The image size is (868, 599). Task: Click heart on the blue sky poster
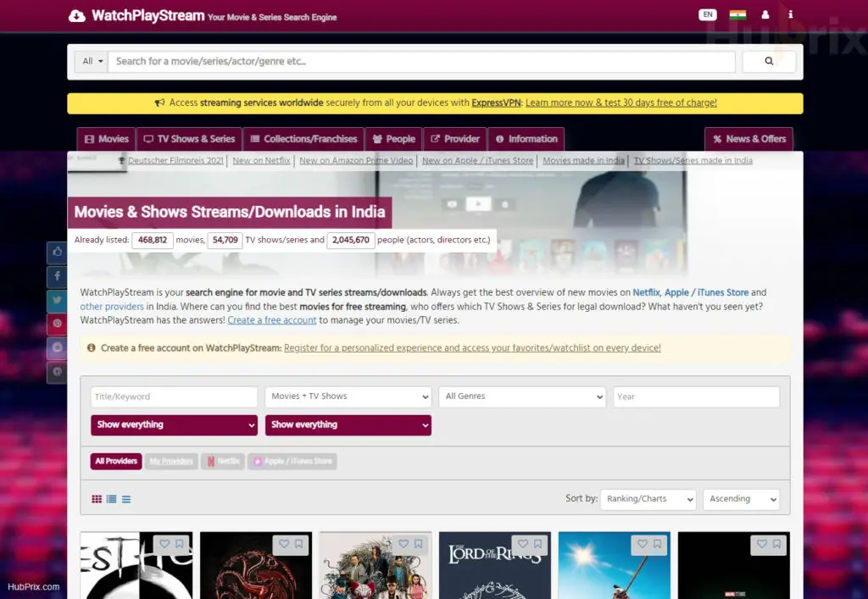643,544
